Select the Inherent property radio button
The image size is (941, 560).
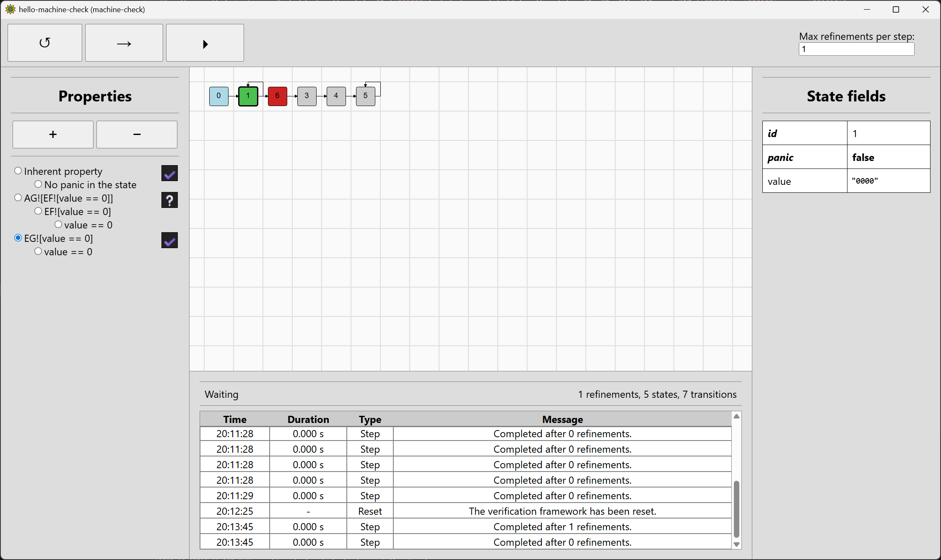(x=18, y=171)
